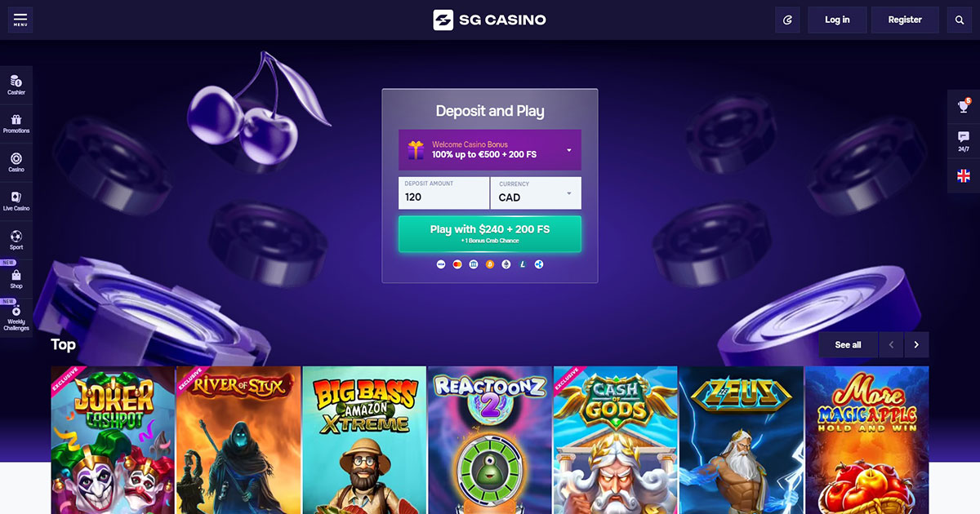Focus the Deposit Amount field
This screenshot has width=980, height=514.
[443, 193]
